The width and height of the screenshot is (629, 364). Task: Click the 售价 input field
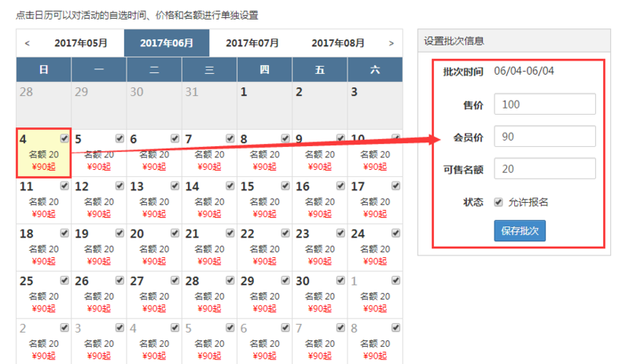544,105
